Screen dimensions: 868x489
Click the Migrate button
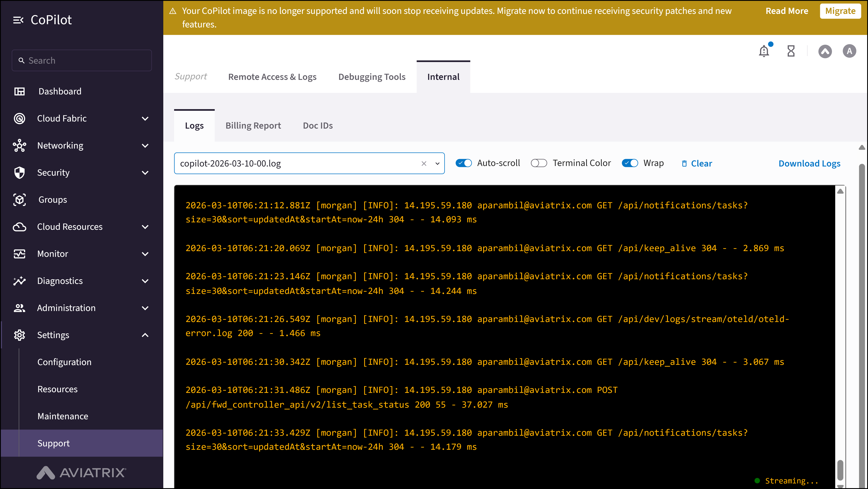click(x=840, y=11)
